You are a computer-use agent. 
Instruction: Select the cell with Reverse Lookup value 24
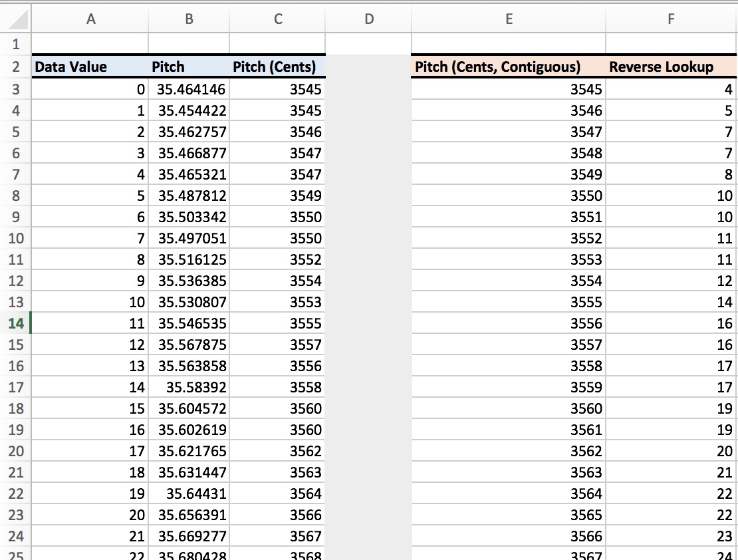coord(670,556)
